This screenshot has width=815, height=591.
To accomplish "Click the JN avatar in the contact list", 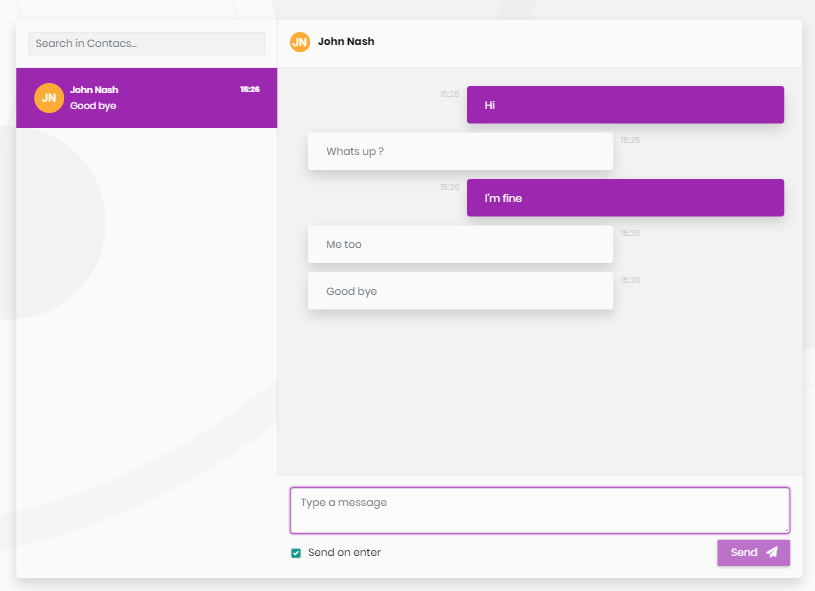I will coord(49,98).
